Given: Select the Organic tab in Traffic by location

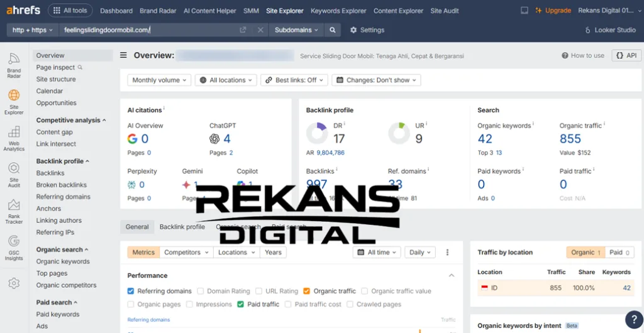Looking at the screenshot, I should tap(586, 253).
